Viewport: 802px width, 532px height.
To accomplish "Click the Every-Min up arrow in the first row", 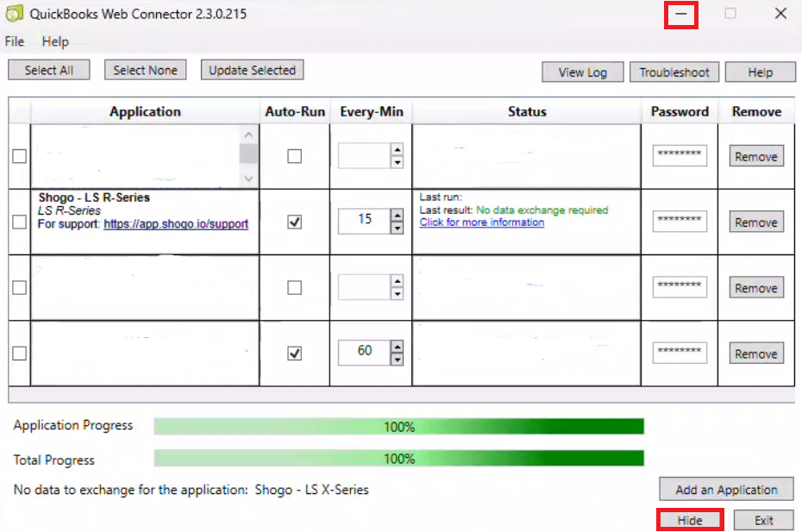I will 397,149.
